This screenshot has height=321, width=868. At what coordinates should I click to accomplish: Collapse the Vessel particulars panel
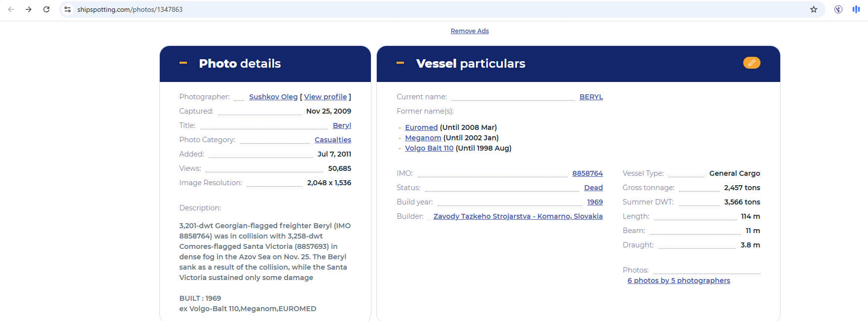coord(400,63)
